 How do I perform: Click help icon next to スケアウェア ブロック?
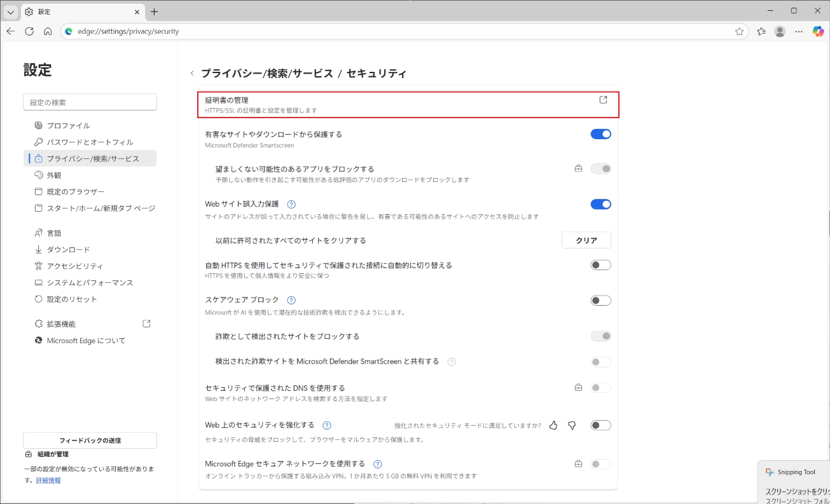coord(291,300)
